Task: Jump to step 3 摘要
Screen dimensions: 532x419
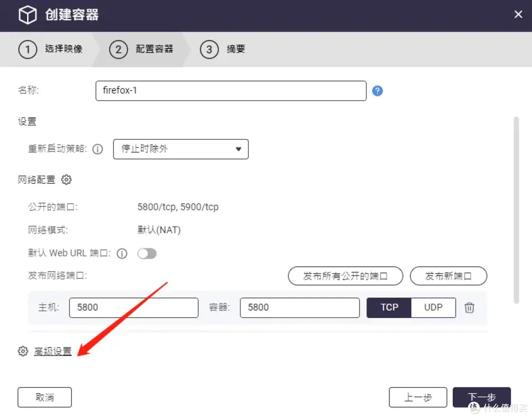Action: [x=223, y=49]
